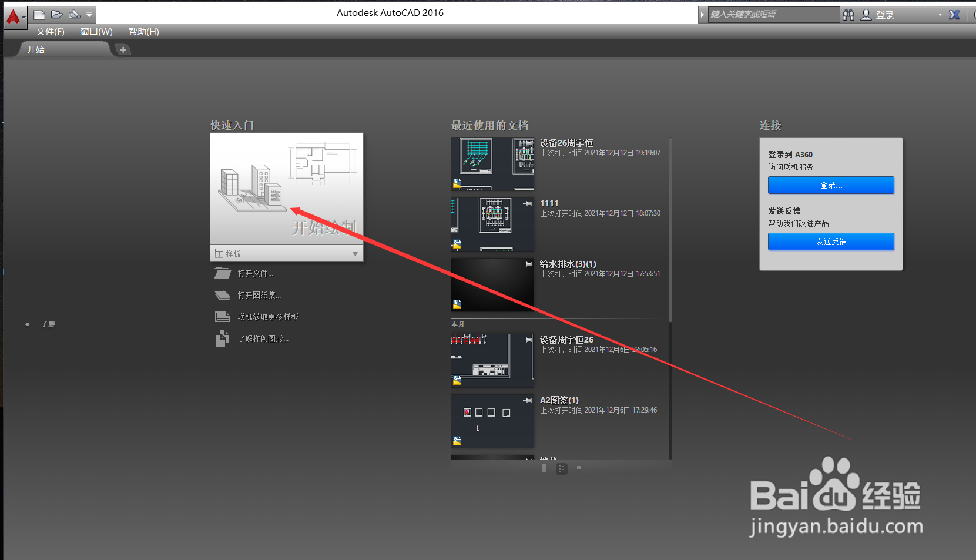Click the 给水排水(3)(1) file name
This screenshot has height=560, width=976.
click(x=568, y=264)
